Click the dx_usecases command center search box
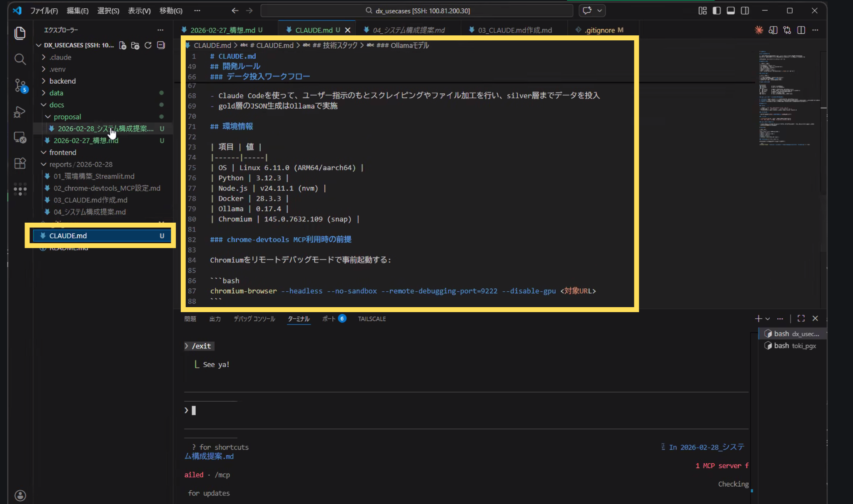This screenshot has width=853, height=504. click(x=417, y=10)
